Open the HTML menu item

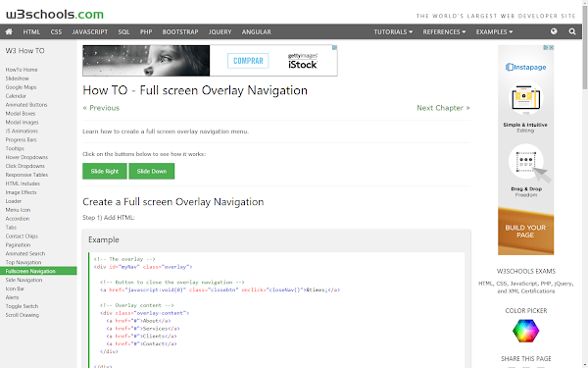[31, 32]
